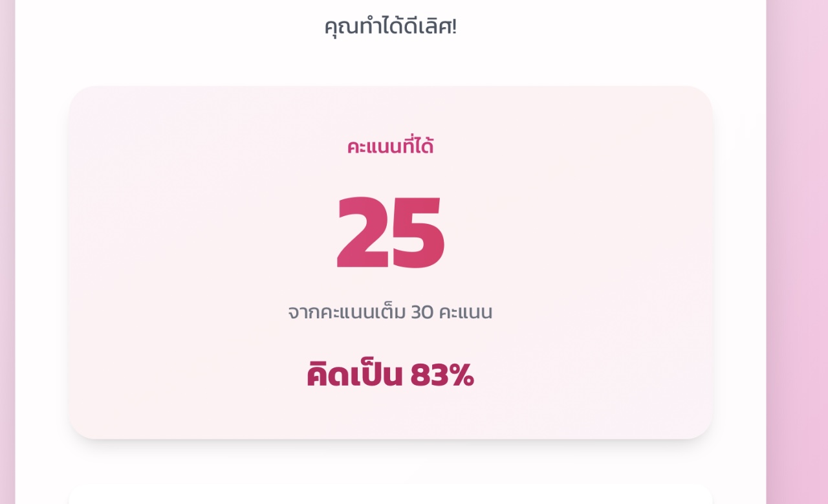The width and height of the screenshot is (828, 504).
Task: Click the "คุณทำได้ดีเลิศ!" congratulation heading
Action: (390, 27)
